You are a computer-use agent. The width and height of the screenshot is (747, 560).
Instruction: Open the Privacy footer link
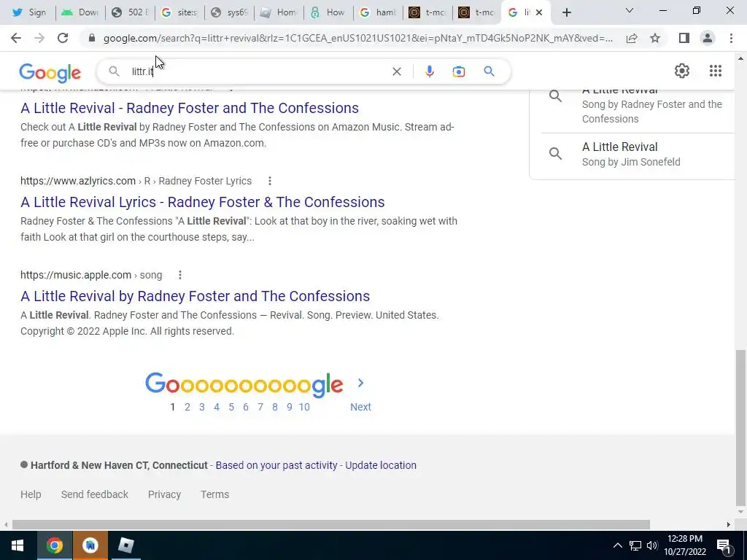pos(164,494)
